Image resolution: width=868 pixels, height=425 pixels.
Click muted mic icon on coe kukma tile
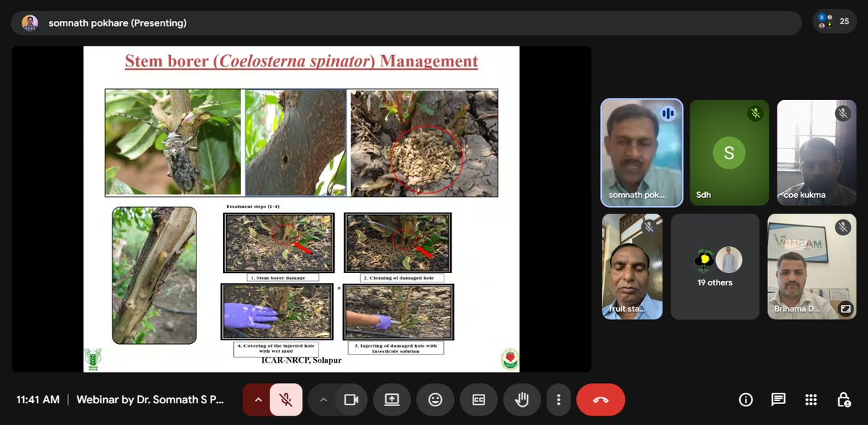pos(843,114)
